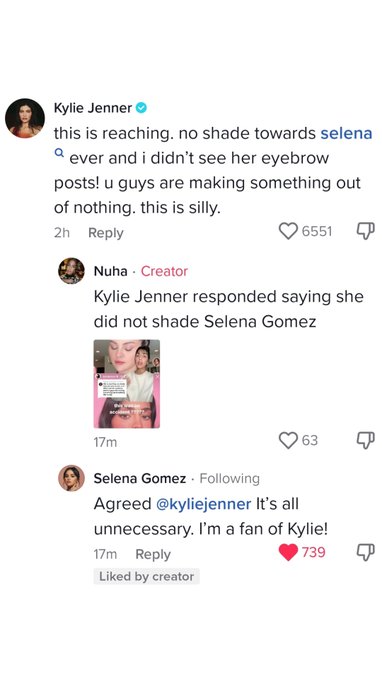
Task: Click the Kylie Jenner username
Action: 93,108
